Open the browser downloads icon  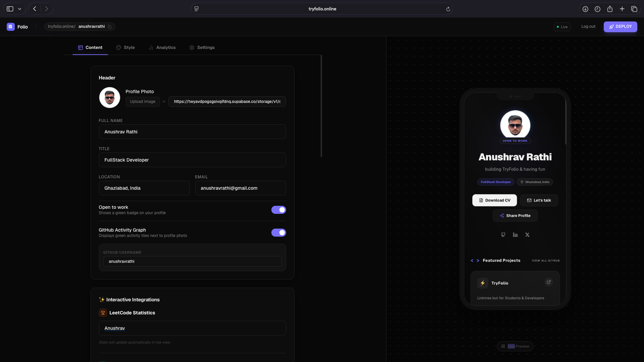(585, 9)
